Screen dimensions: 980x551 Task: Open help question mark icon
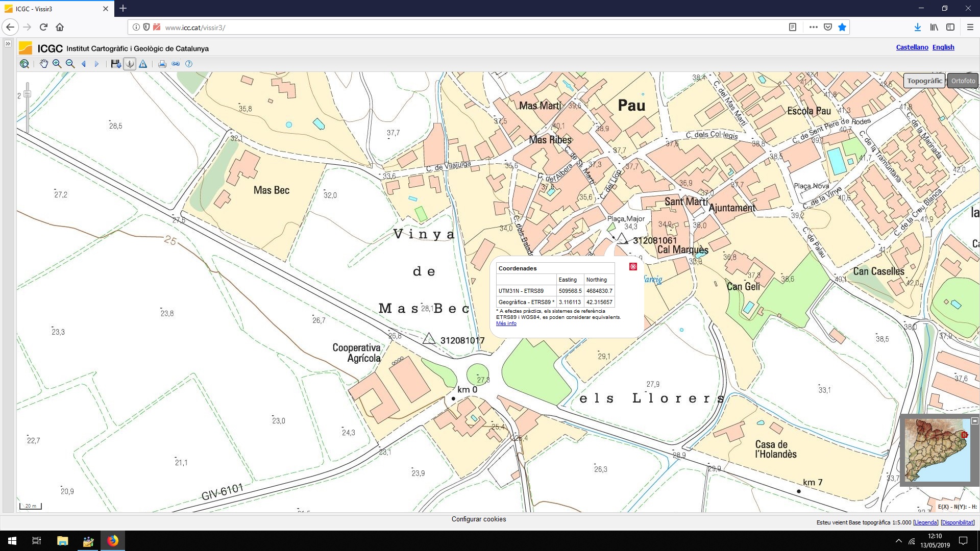189,64
